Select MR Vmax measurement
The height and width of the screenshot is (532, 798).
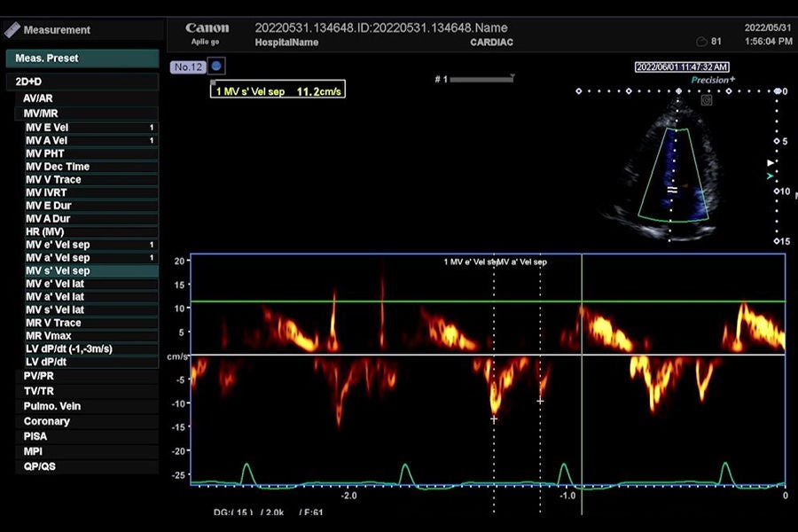click(x=91, y=336)
